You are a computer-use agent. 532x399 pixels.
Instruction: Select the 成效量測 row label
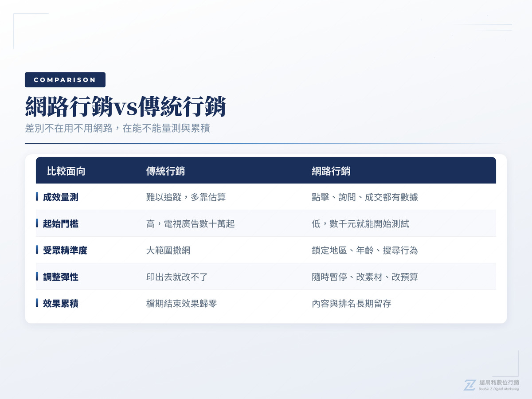[61, 197]
